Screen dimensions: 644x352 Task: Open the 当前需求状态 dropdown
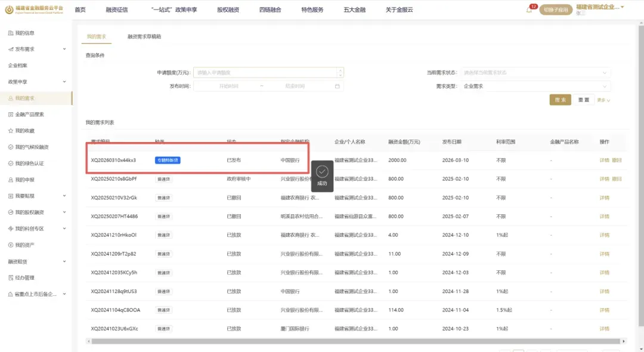(535, 73)
